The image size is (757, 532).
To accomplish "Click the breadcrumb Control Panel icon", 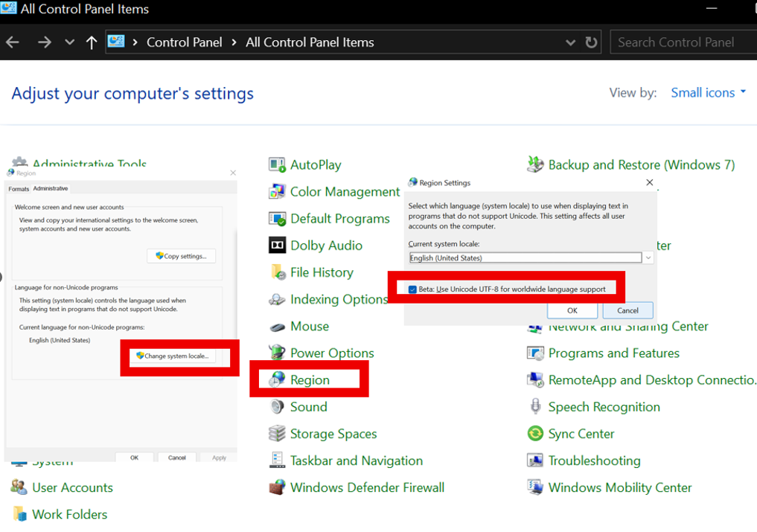I will click(116, 42).
